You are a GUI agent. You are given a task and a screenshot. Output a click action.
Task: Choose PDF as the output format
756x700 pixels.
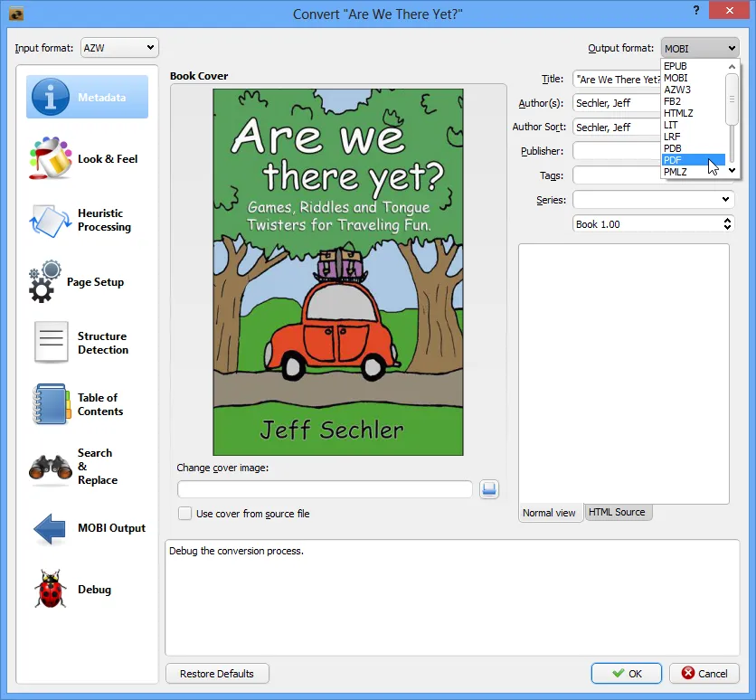(673, 159)
